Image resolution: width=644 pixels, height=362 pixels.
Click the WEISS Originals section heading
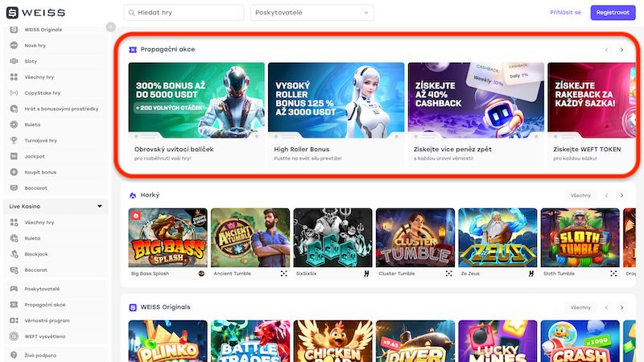pyautogui.click(x=165, y=307)
